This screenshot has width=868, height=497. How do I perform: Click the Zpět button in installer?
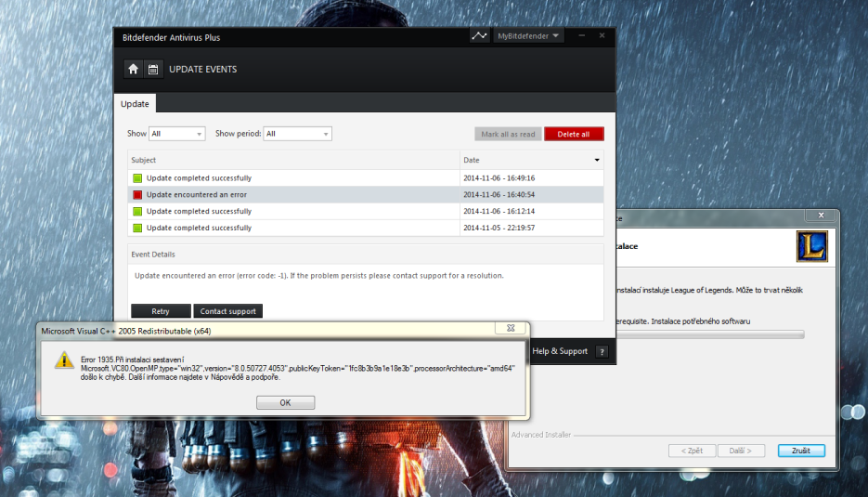[x=692, y=451]
